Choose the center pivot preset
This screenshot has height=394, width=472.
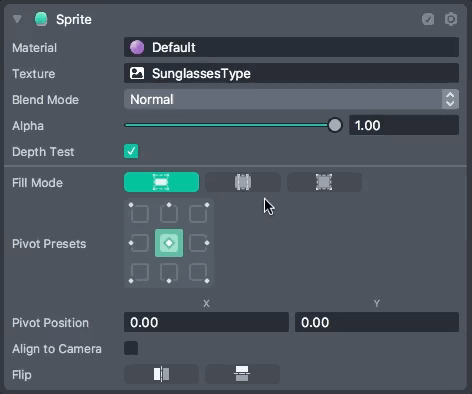[169, 243]
